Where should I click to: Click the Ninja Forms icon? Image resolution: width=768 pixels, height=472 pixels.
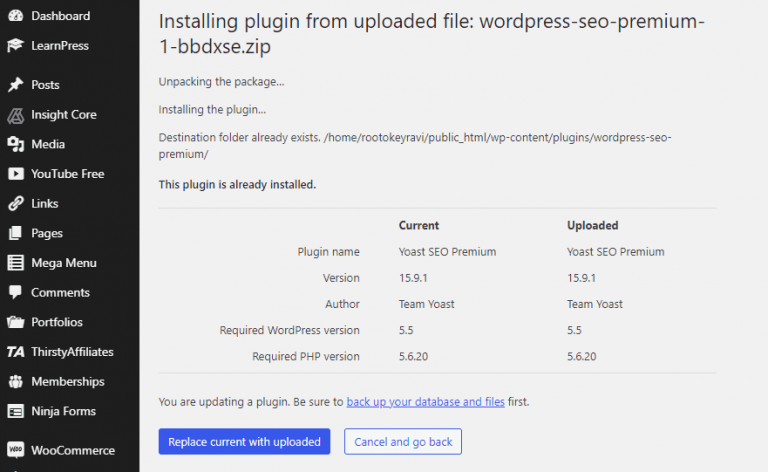point(16,411)
